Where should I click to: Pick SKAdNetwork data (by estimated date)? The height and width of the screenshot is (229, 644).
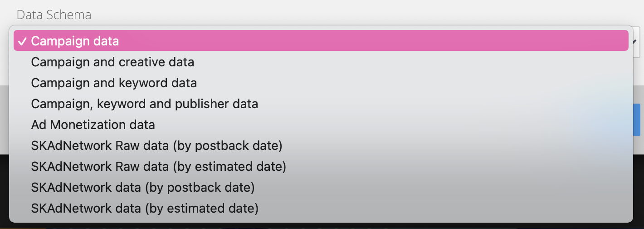tap(145, 209)
